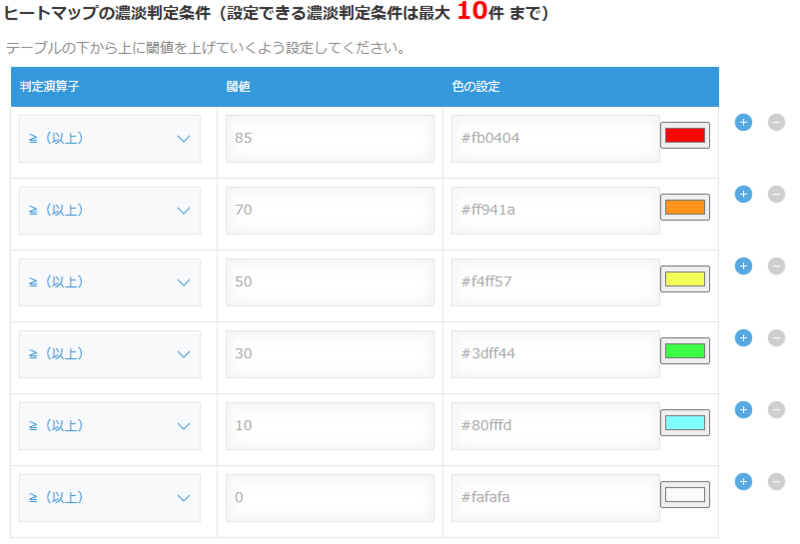800x544 pixels.
Task: Remove the #ff941a orange condition row
Action: pyautogui.click(x=776, y=194)
